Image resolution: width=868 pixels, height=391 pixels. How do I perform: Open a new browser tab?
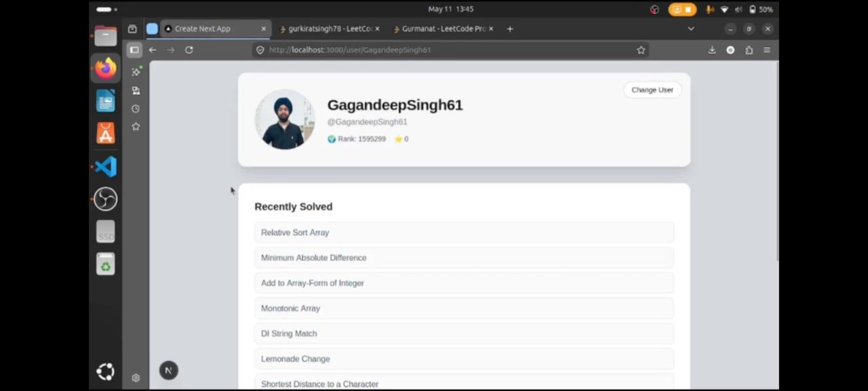tap(510, 29)
